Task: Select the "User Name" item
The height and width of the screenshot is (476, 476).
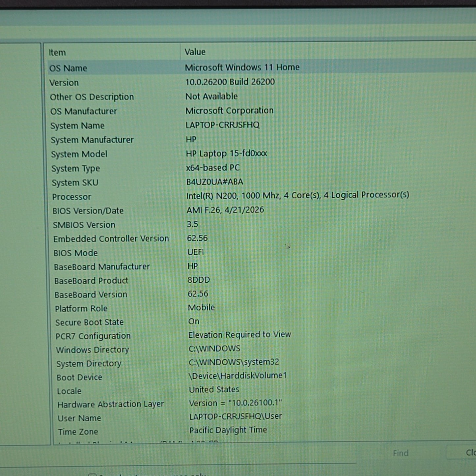Action: tap(79, 418)
